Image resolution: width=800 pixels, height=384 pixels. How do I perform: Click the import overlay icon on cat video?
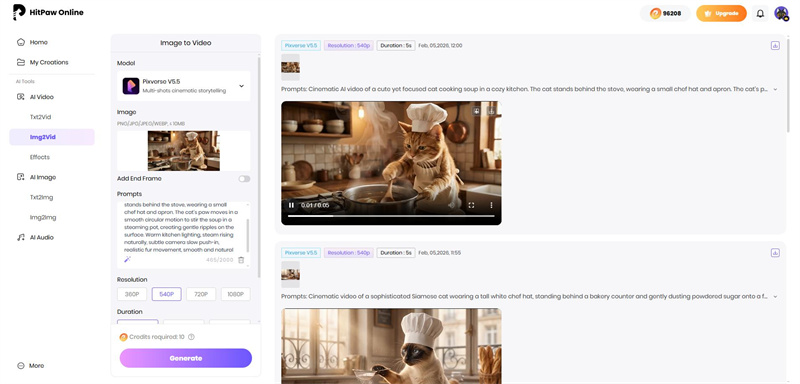476,110
